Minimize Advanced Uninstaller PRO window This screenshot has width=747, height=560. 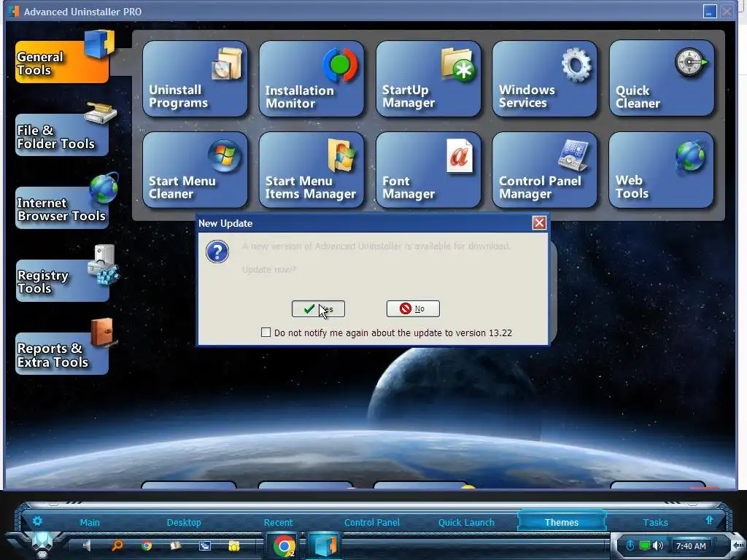point(710,12)
